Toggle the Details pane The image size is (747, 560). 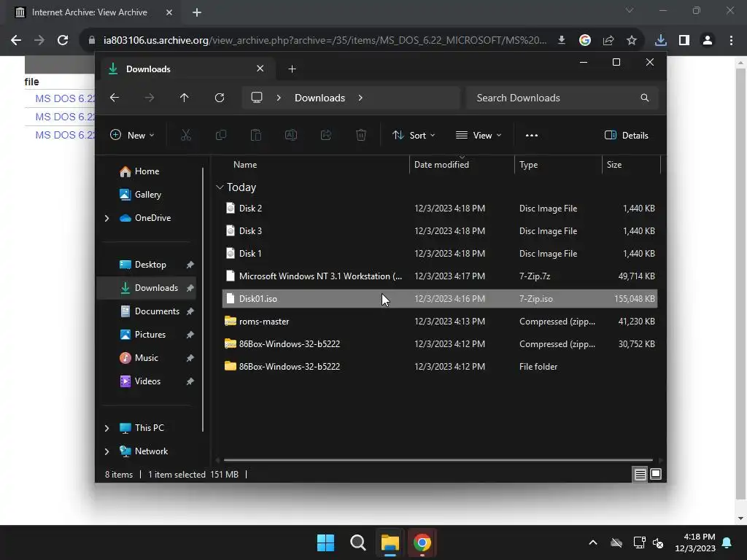pos(626,135)
